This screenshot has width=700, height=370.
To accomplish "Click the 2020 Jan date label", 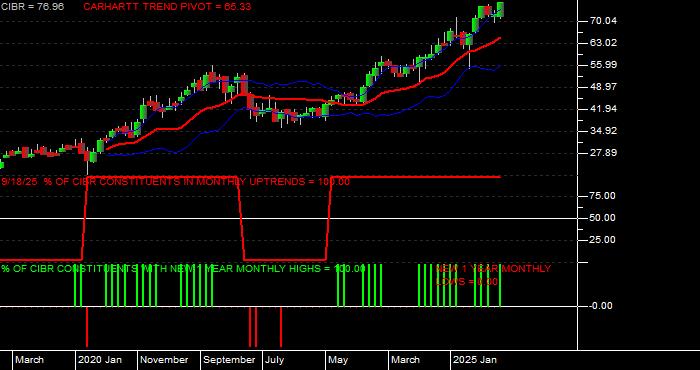I will click(x=100, y=360).
